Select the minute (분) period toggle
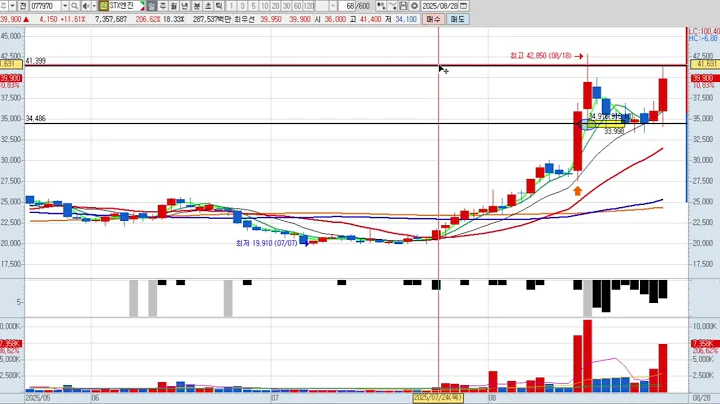Screen dimensions: 720x404 point(197,6)
